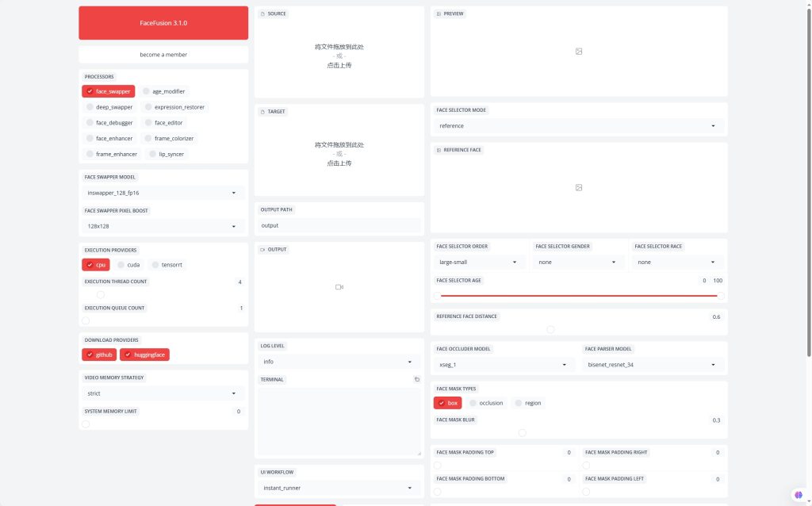Click the image icon beside the Reference Face label
The image size is (812, 506).
[439, 150]
